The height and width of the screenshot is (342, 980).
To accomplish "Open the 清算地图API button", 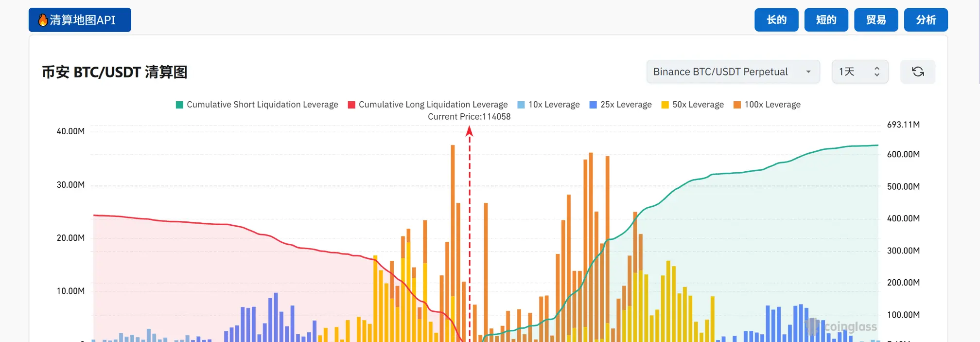I will click(80, 20).
